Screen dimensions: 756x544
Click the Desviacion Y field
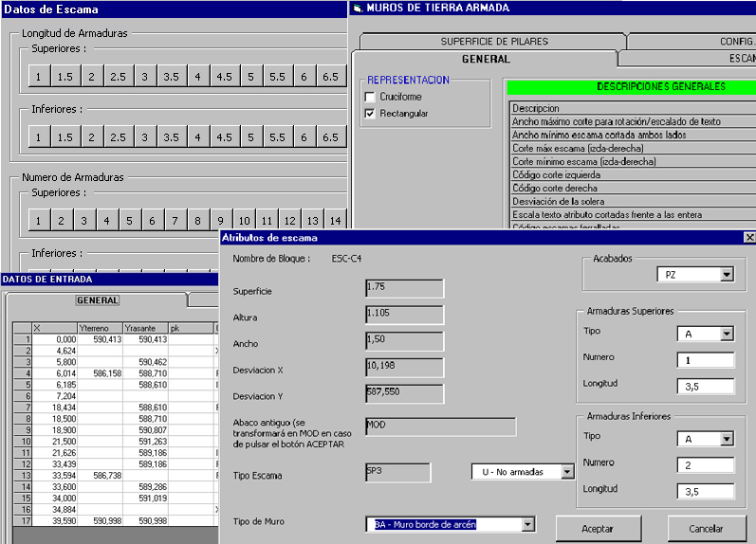404,393
